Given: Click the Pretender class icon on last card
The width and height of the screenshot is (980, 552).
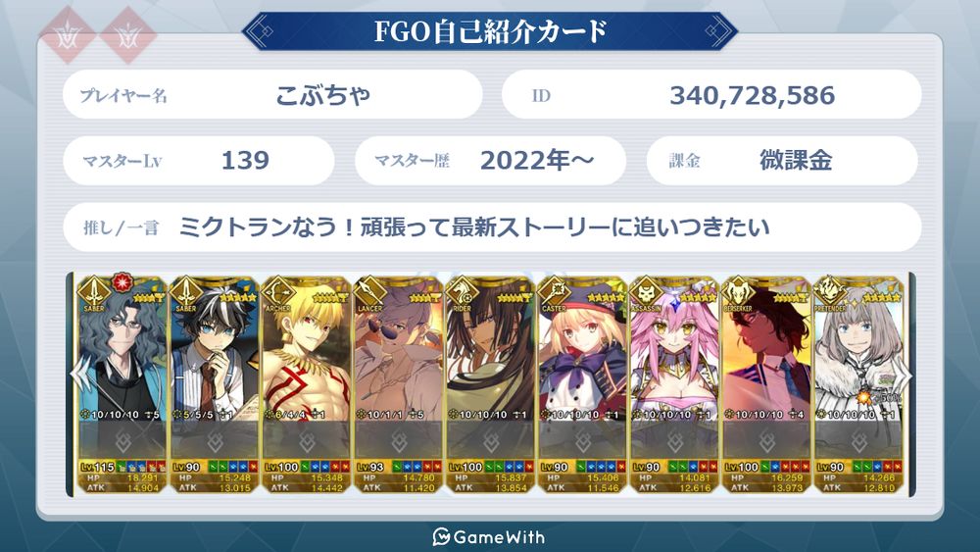Looking at the screenshot, I should click(829, 290).
